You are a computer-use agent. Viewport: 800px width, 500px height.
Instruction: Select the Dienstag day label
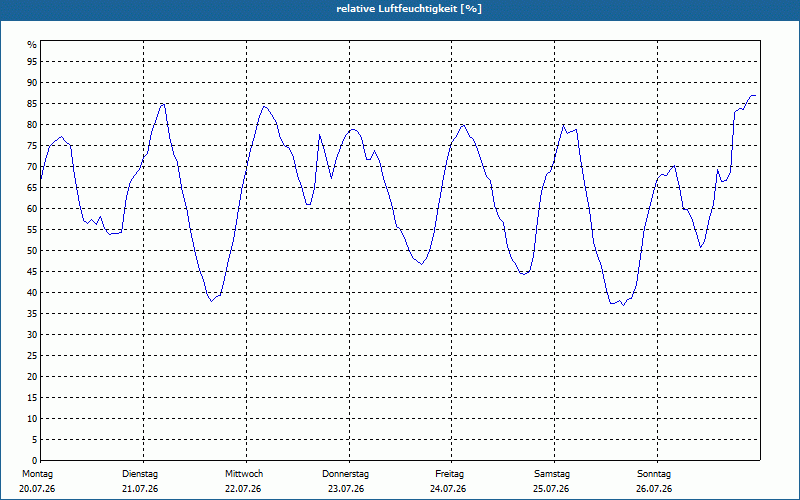coord(140,474)
